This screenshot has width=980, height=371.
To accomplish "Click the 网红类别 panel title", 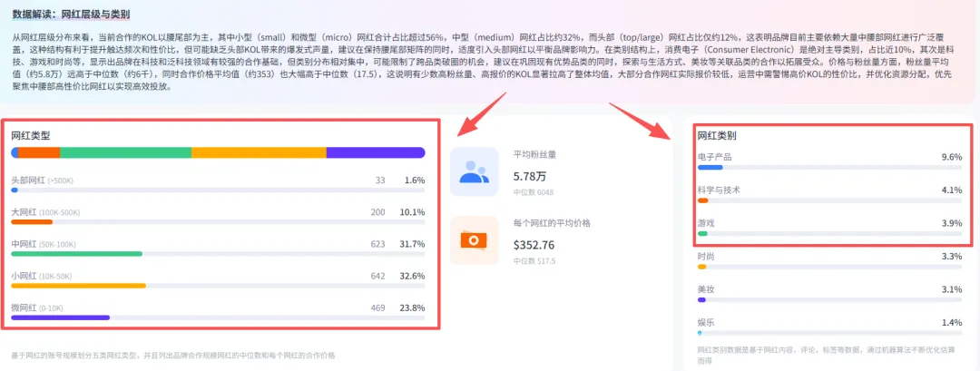I will 717,135.
